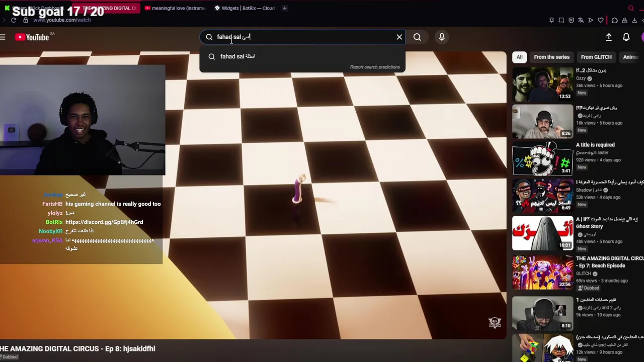The width and height of the screenshot is (644, 362).
Task: Click the search magnifier button
Action: (x=417, y=37)
